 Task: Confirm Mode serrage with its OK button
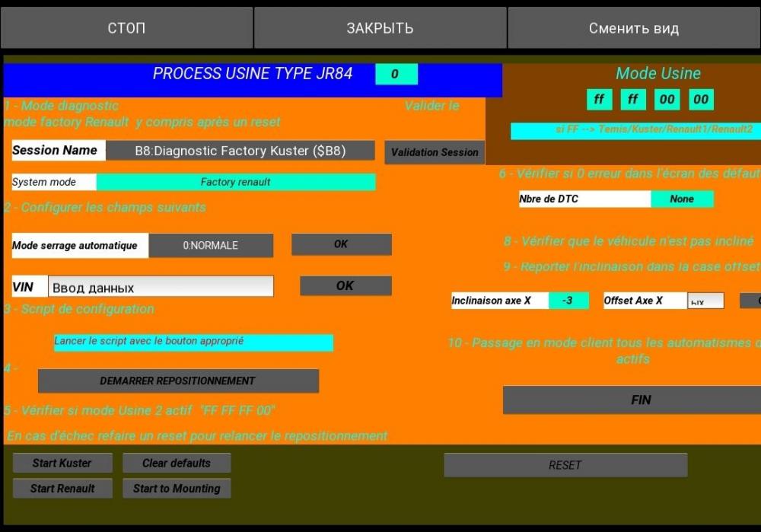pyautogui.click(x=341, y=244)
